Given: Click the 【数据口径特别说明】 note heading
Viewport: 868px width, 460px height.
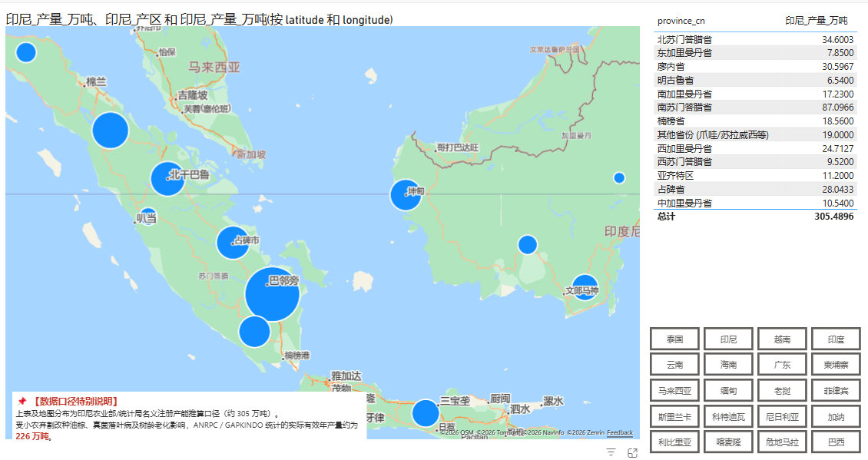Looking at the screenshot, I should click(75, 402).
